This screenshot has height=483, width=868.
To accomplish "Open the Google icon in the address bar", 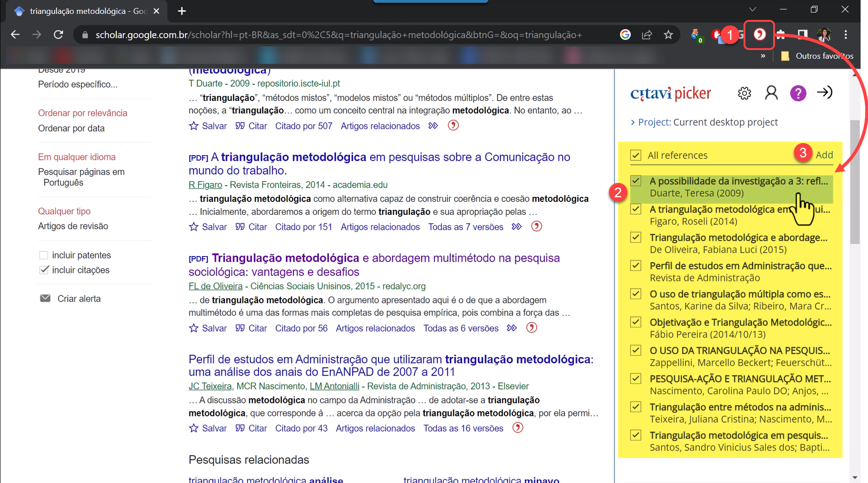I will click(x=625, y=35).
